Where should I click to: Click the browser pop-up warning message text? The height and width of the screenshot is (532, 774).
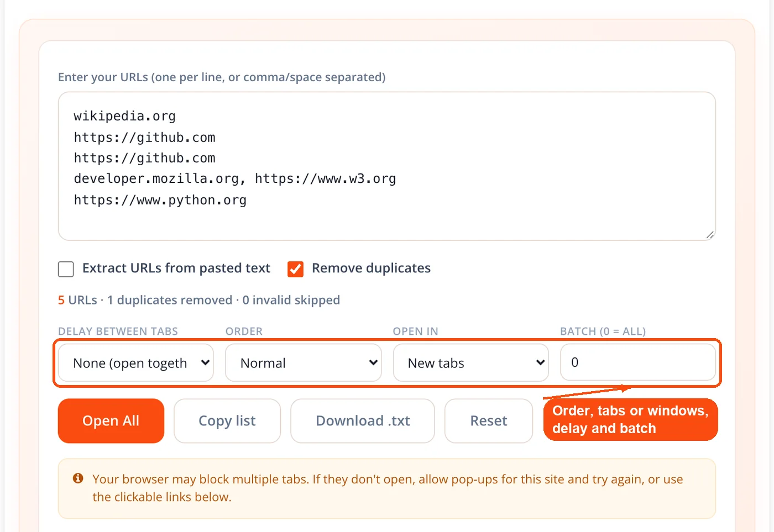coord(388,488)
